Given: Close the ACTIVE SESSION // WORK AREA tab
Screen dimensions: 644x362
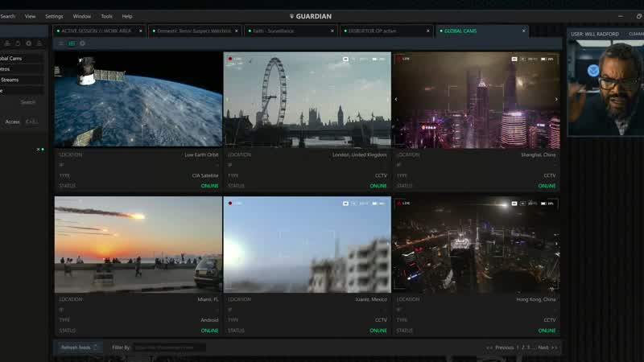Looking at the screenshot, I should pos(140,31).
